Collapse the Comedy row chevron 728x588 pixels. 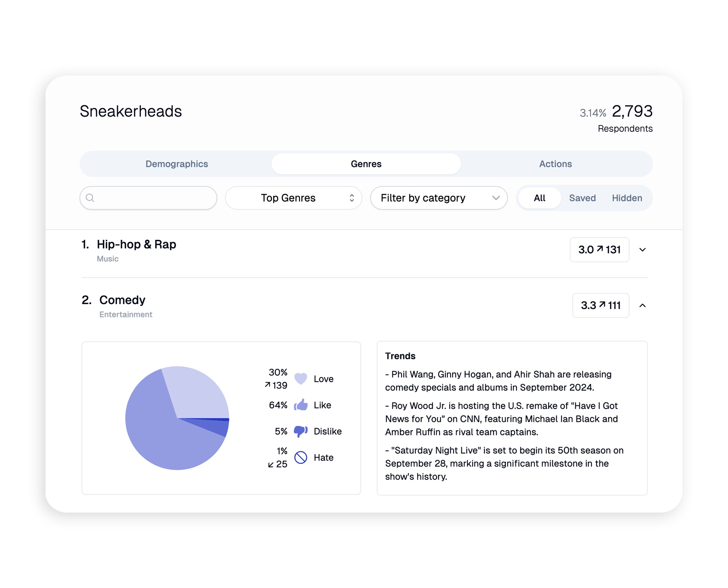tap(643, 306)
